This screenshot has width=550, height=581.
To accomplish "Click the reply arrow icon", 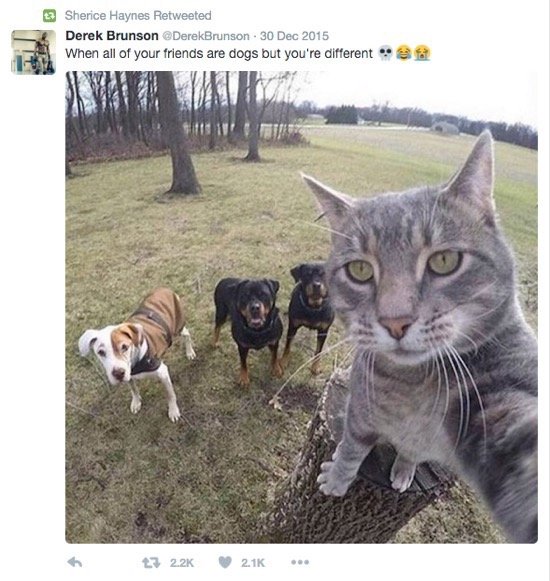I will tap(75, 562).
